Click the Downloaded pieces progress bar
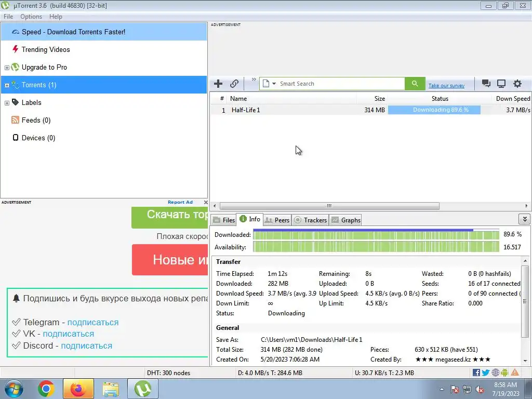532x399 pixels. tap(376, 234)
